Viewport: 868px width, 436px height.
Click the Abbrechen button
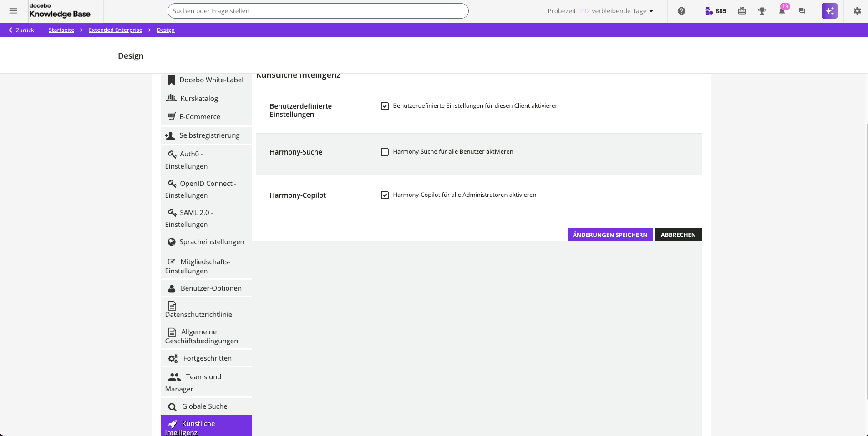click(678, 235)
